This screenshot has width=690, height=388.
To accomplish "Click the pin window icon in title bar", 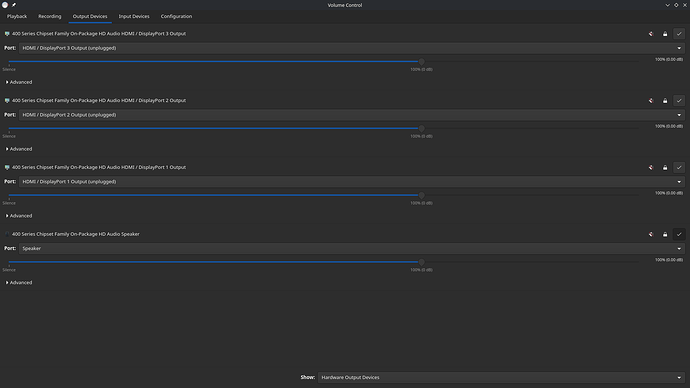I will point(14,5).
